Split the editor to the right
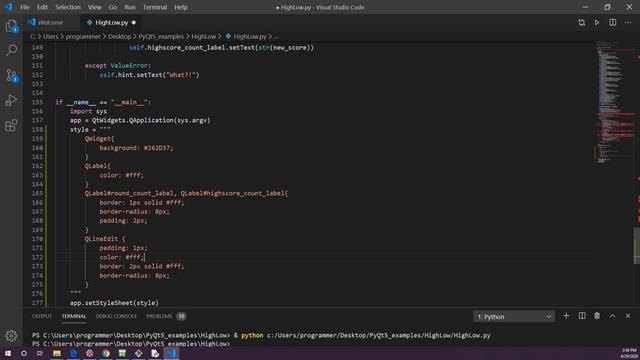The image size is (640, 360). tap(613, 23)
